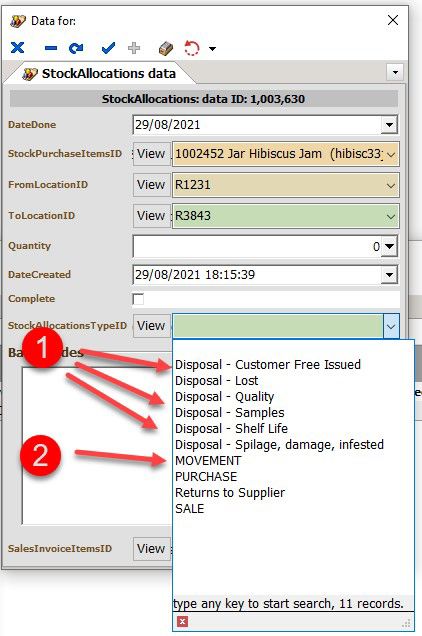Click the blue refresh arrow icon

point(76,48)
